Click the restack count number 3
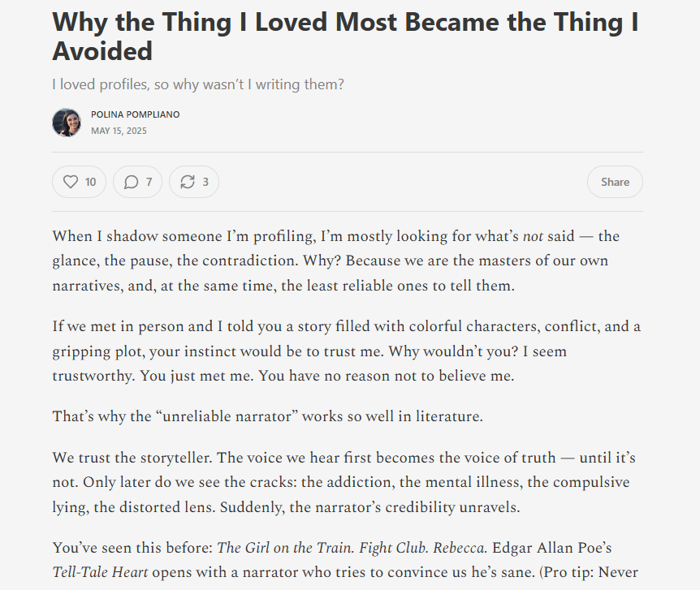Screen dimensions: 700x590 (205, 182)
